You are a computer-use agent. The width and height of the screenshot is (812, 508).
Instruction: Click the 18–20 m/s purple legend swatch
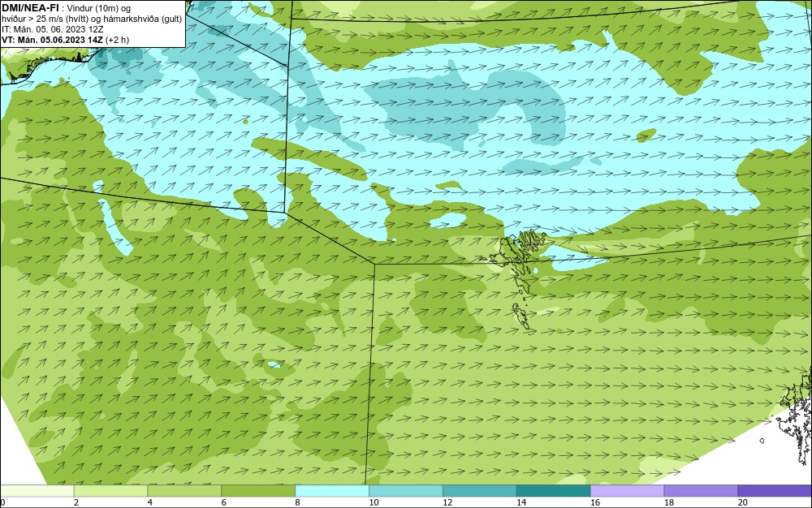[702, 491]
